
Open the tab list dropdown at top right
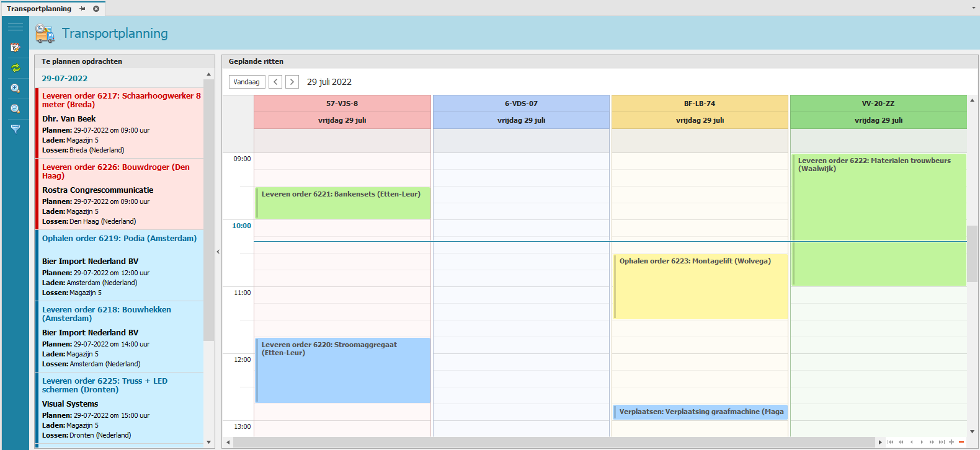tap(973, 8)
